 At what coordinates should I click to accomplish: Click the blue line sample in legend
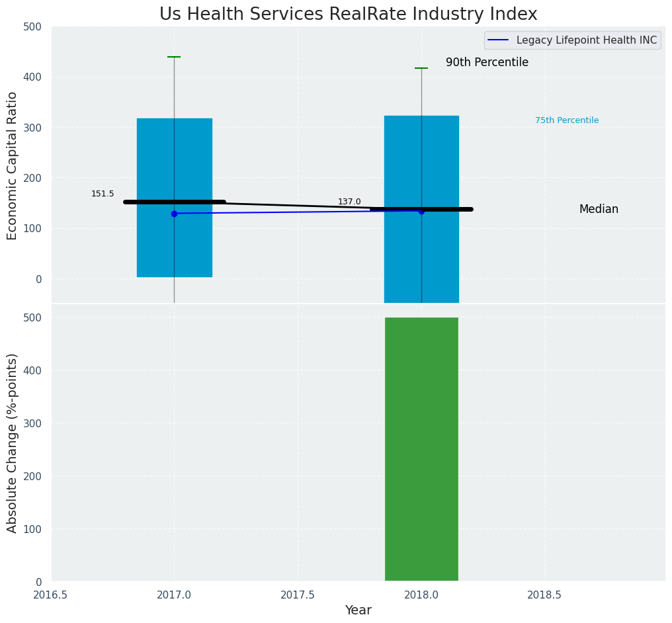tap(499, 40)
